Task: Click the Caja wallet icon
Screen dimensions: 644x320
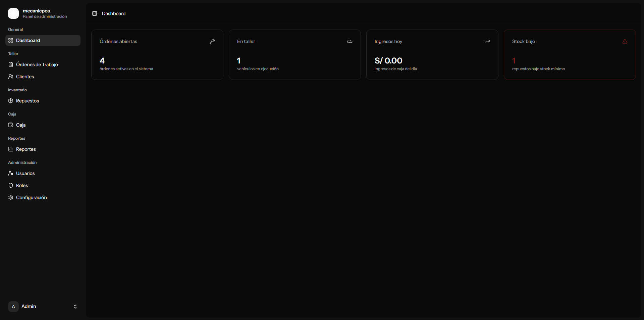Action: pos(11,125)
